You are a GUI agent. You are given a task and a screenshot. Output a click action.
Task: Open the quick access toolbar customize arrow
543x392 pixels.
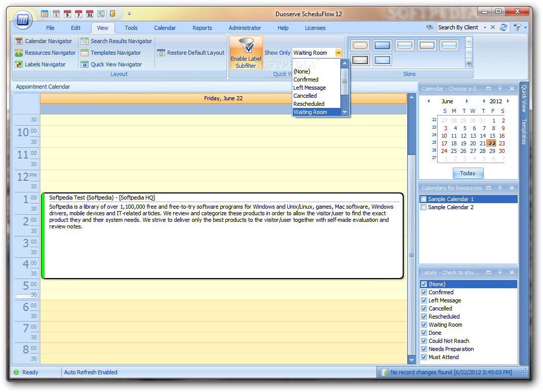129,14
